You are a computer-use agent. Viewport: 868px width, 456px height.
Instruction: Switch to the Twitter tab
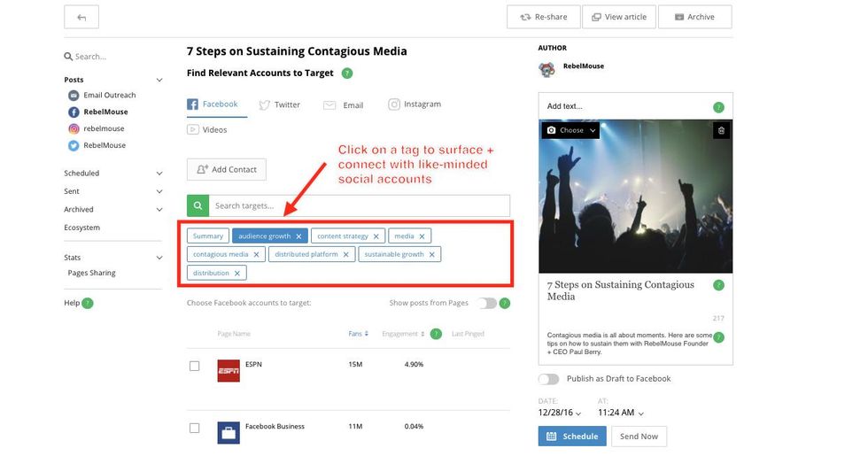click(279, 104)
